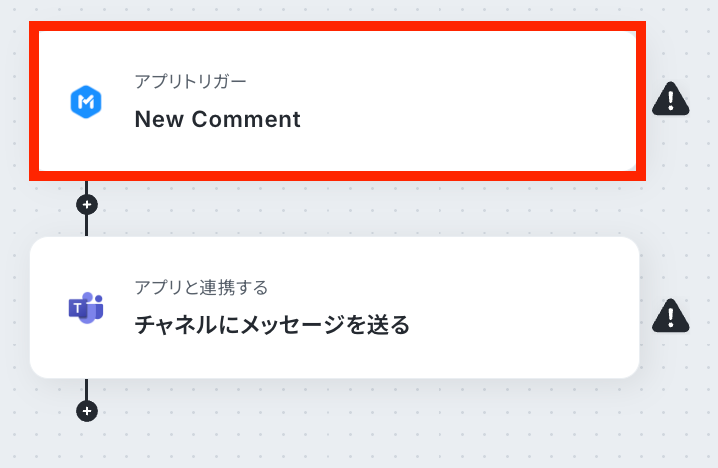
Task: Open the New Comment trigger card
Action: (x=336, y=100)
